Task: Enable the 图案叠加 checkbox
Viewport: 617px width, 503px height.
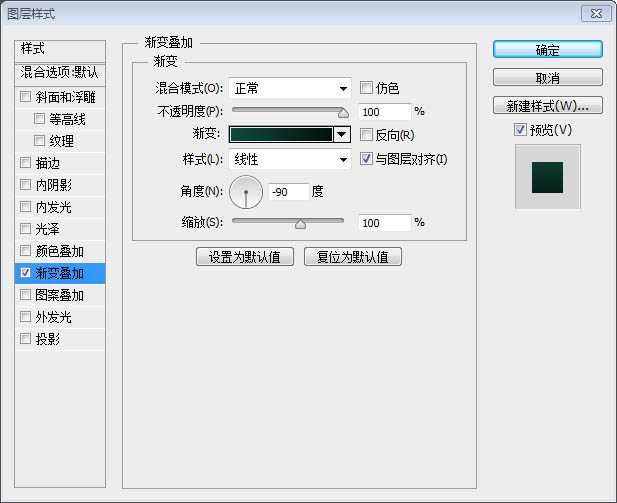Action: point(26,294)
